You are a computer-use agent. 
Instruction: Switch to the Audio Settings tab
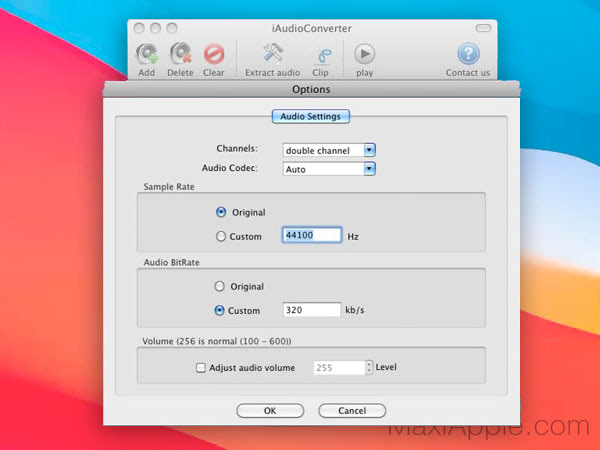tap(311, 116)
